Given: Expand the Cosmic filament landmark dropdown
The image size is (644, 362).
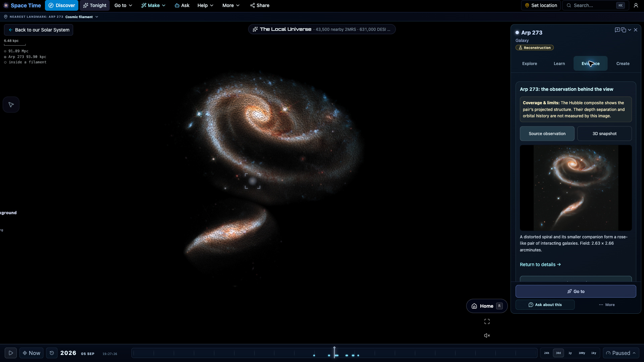Looking at the screenshot, I should [82, 17].
